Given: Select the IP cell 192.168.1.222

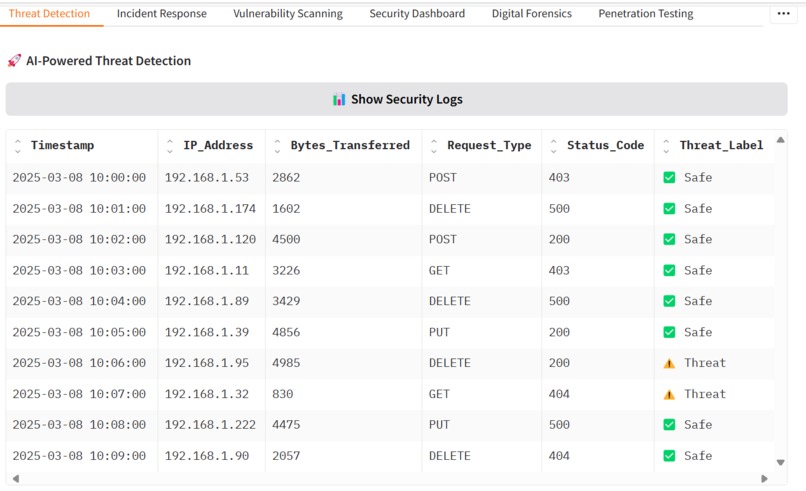Looking at the screenshot, I should 210,425.
